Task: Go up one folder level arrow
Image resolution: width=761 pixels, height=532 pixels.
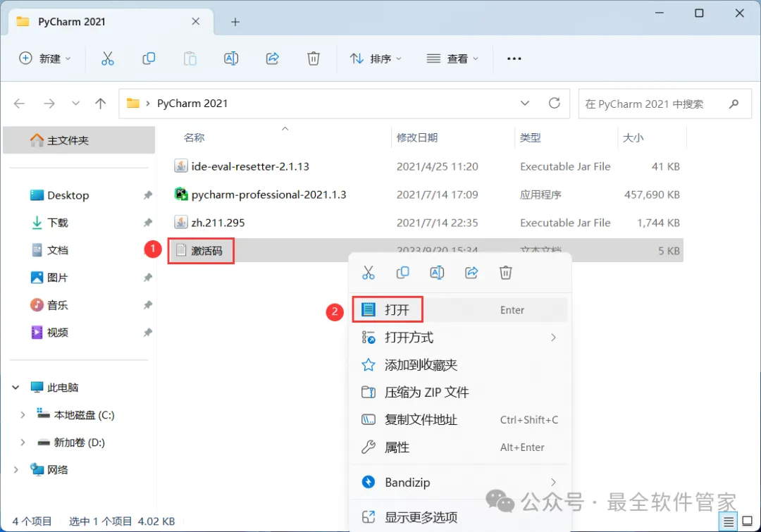Action: (x=101, y=104)
